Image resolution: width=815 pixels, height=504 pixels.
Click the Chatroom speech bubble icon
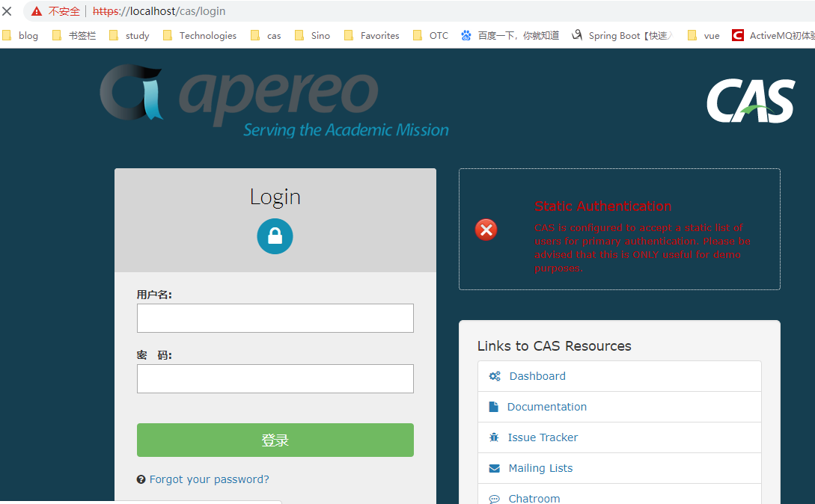tap(494, 498)
